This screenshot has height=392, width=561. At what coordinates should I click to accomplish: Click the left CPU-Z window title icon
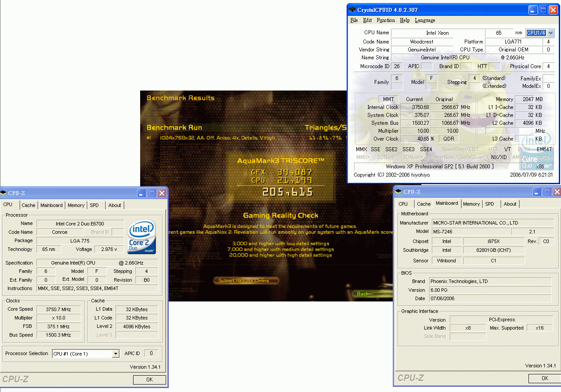[4, 193]
